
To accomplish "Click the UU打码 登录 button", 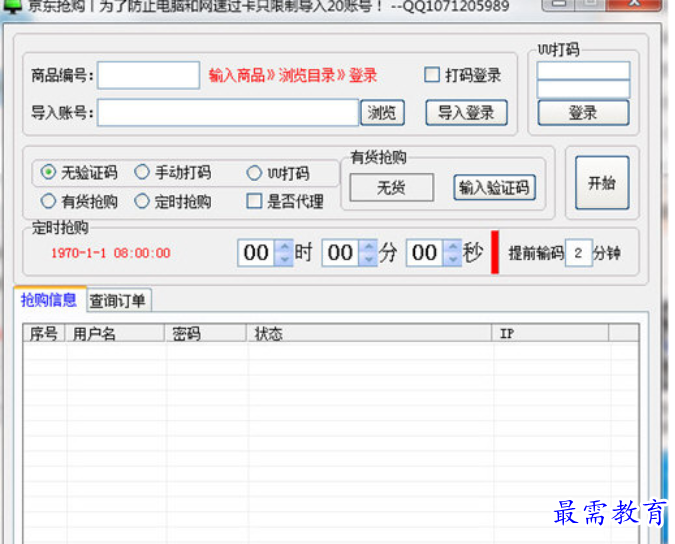I will tap(583, 113).
